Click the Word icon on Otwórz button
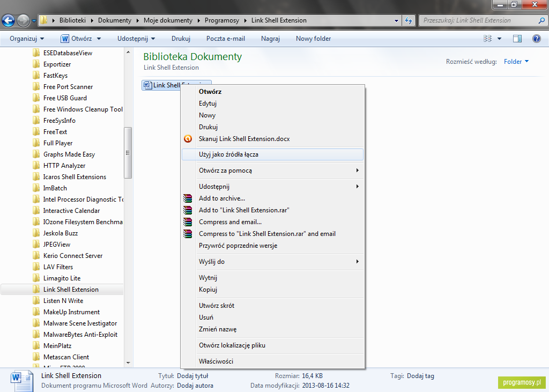Image resolution: width=549 pixels, height=392 pixels. click(65, 39)
